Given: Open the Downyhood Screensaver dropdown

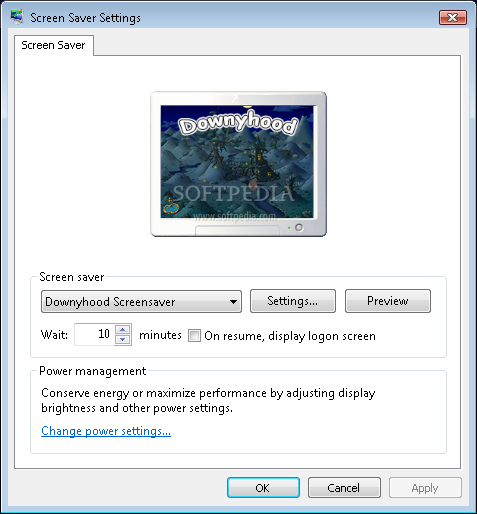Looking at the screenshot, I should pos(141,302).
